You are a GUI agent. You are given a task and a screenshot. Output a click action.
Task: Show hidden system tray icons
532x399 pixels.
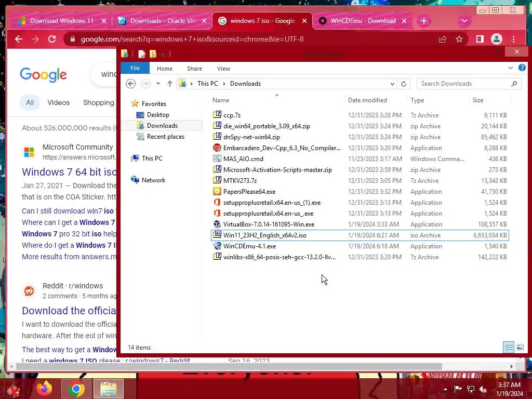click(x=445, y=389)
